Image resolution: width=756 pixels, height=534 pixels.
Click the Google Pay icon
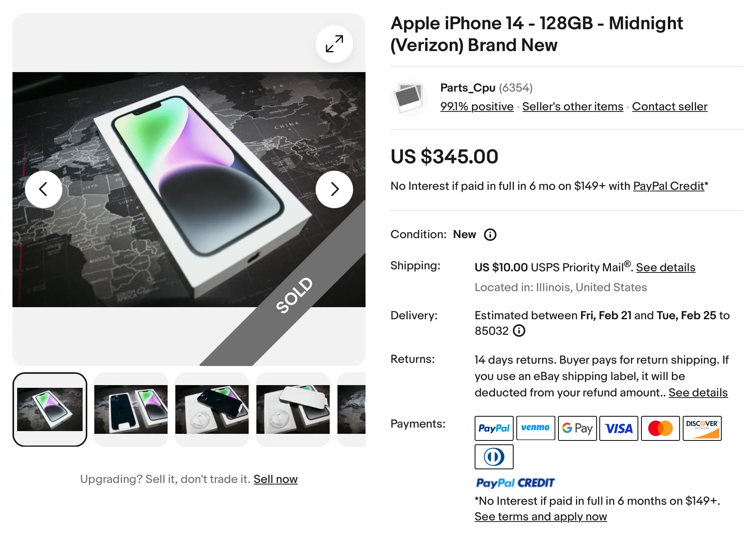[x=577, y=428]
